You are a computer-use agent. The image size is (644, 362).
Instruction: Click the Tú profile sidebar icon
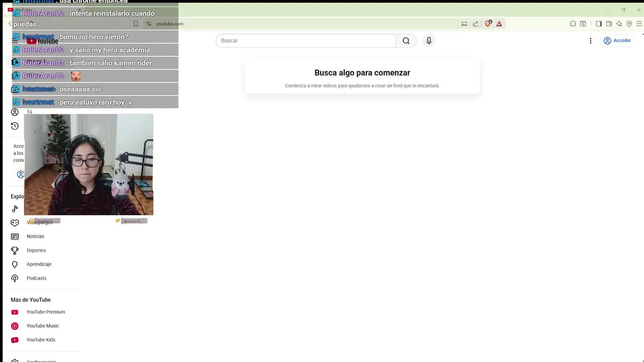[x=15, y=112]
